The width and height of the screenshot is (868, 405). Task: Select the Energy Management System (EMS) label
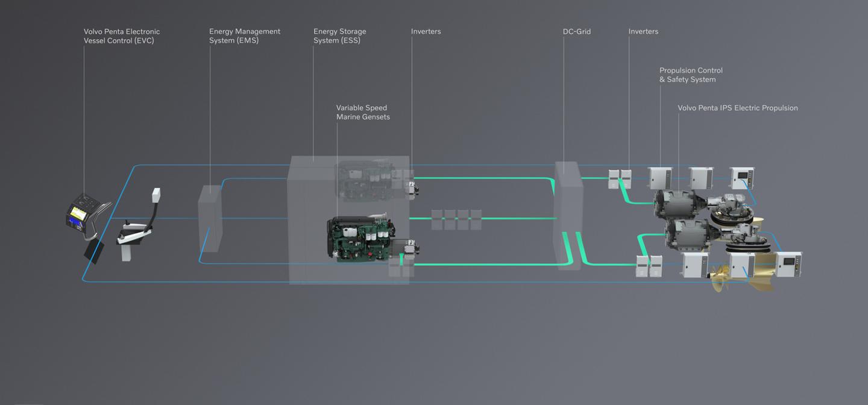point(245,36)
